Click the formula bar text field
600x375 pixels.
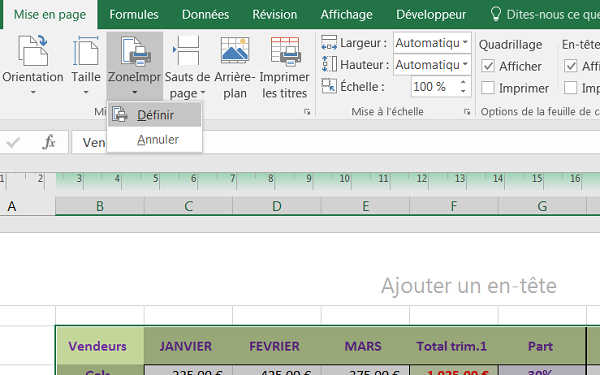coord(336,142)
